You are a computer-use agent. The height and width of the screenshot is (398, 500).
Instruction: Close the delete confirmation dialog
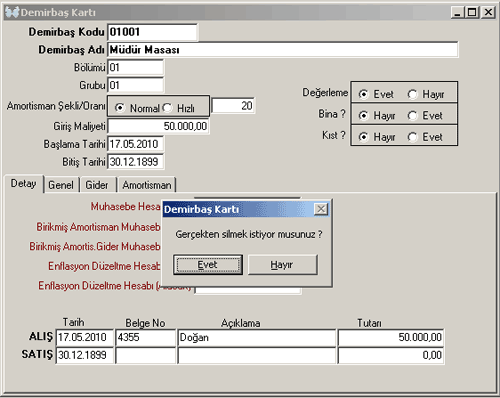(321, 209)
